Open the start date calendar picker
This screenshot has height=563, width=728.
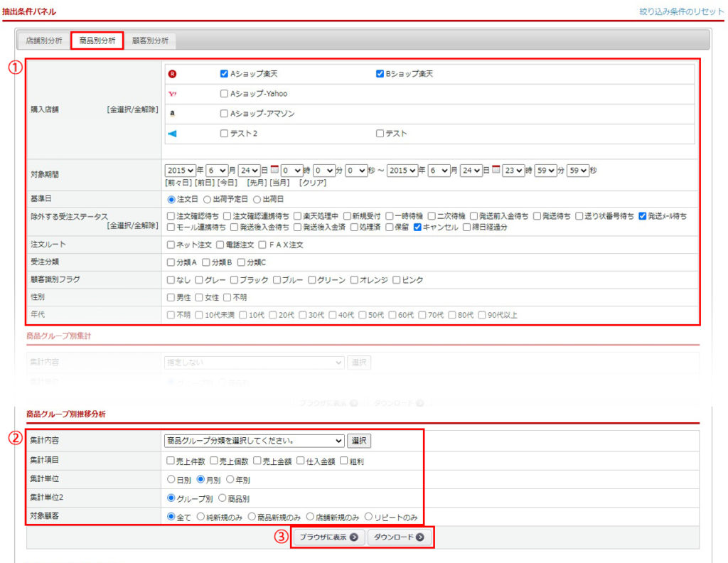pos(274,171)
